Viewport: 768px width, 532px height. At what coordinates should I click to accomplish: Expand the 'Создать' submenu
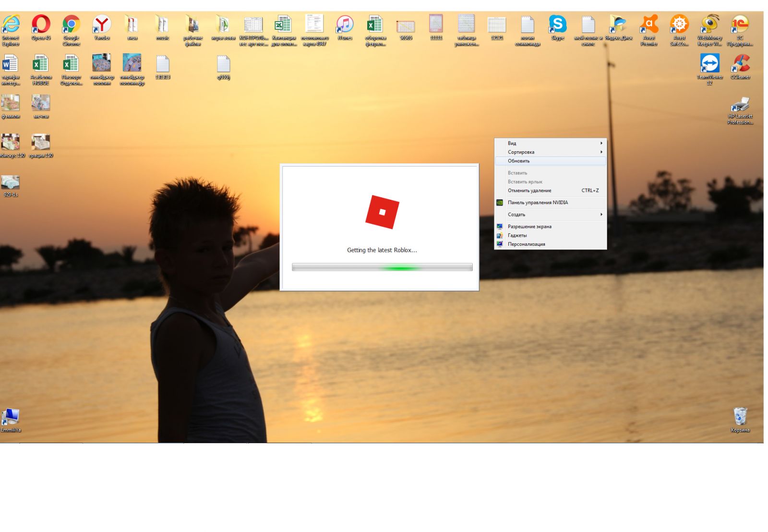[x=551, y=215]
